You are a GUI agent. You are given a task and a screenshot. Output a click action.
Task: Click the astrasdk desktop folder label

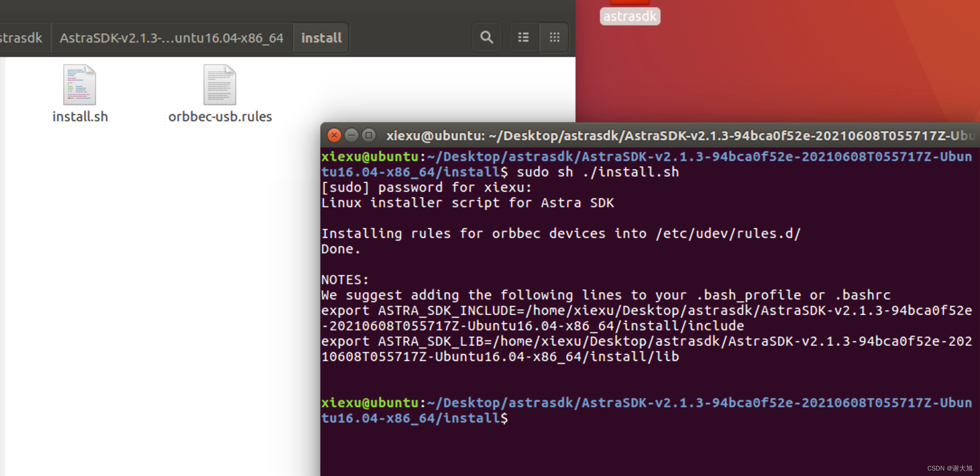pos(629,16)
